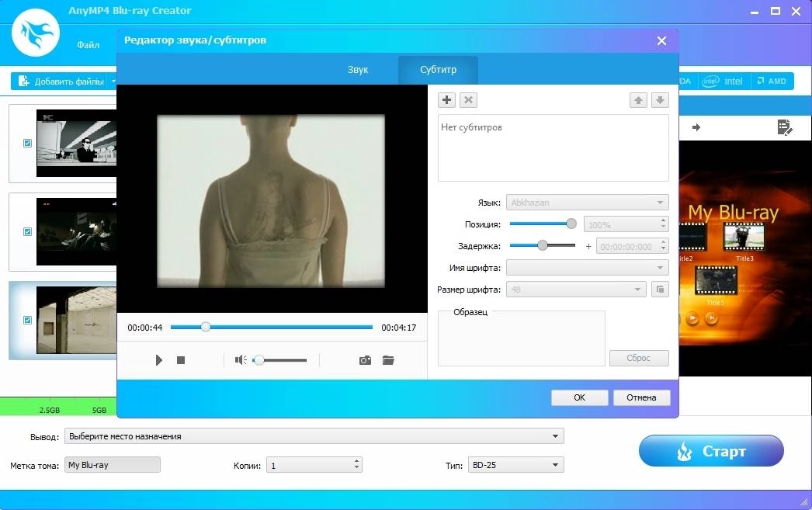Screen dimensions: 812x510
Task: Click the volume label field My Blu-ray
Action: point(113,465)
